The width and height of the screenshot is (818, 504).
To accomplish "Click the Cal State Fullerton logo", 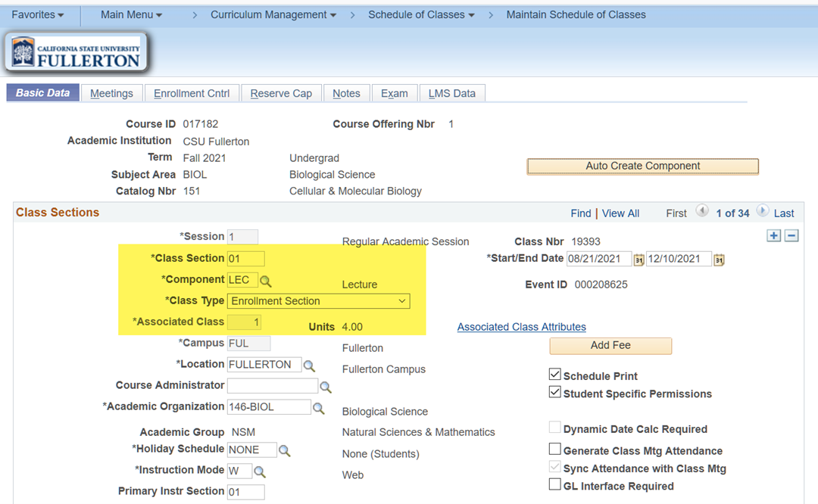I will click(x=76, y=53).
